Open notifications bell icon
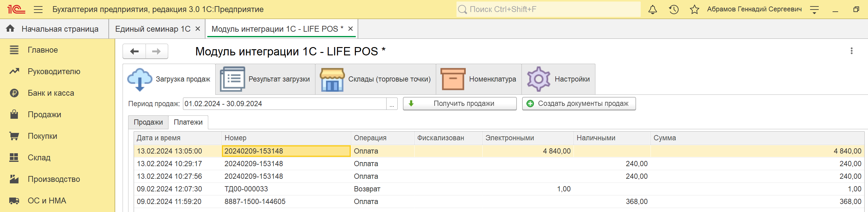The image size is (868, 212). coord(652,10)
